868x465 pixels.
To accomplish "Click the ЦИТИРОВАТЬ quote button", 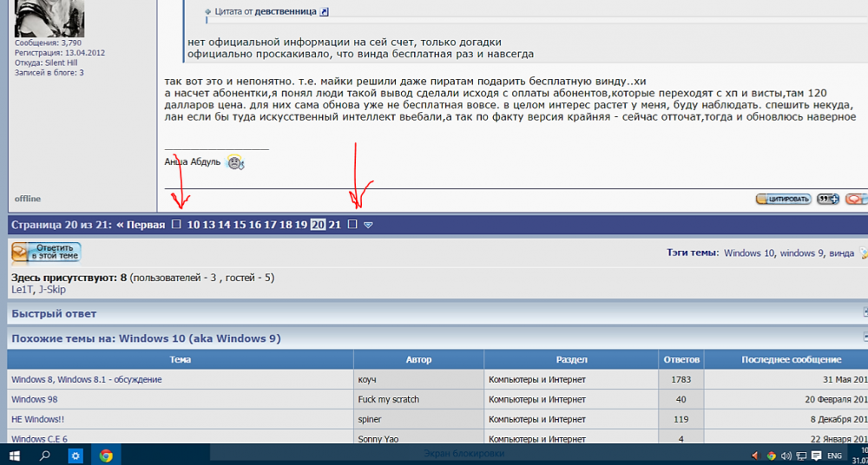I will [783, 199].
